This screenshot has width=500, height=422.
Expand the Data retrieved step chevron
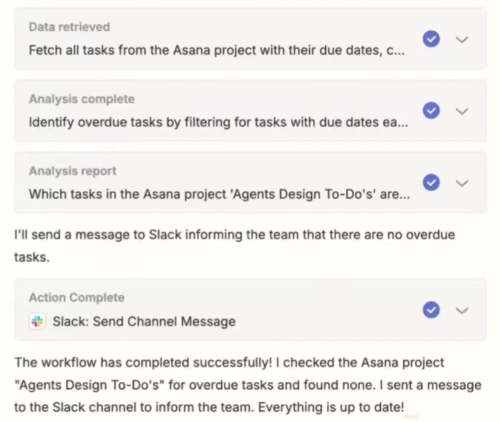[x=462, y=40]
